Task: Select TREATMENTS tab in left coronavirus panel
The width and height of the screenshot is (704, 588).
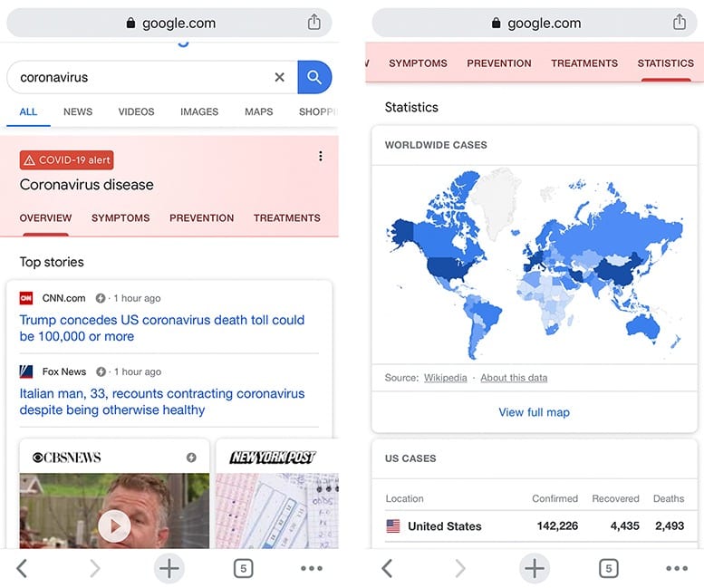Action: click(287, 218)
